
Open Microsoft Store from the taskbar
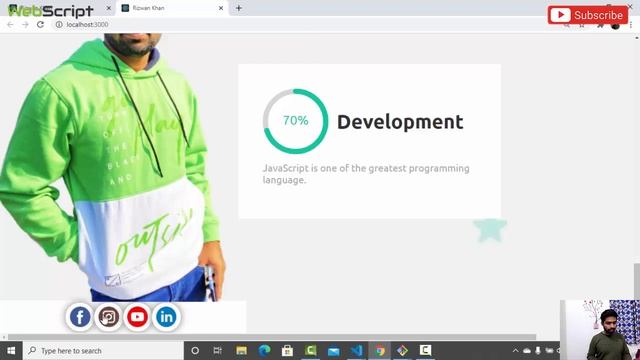[287, 351]
